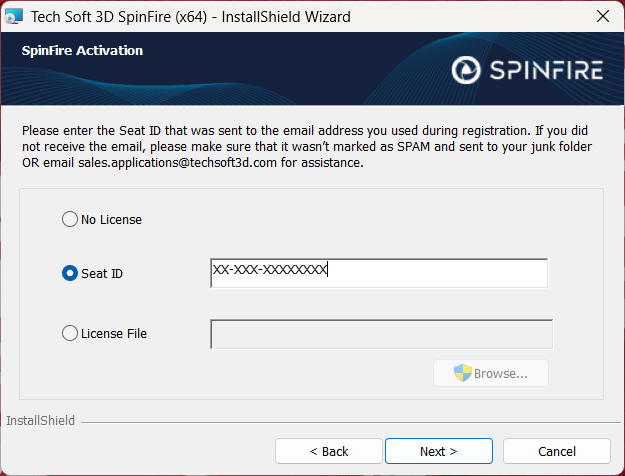Go to the previous step with Back

pos(328,451)
